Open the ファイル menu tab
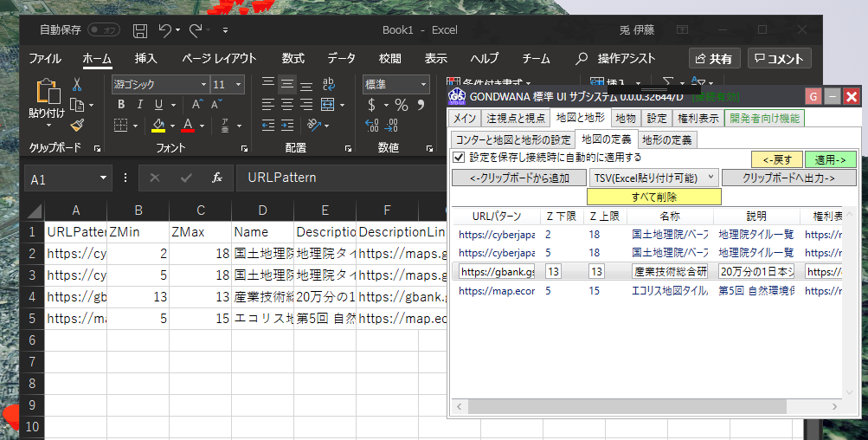 45,58
